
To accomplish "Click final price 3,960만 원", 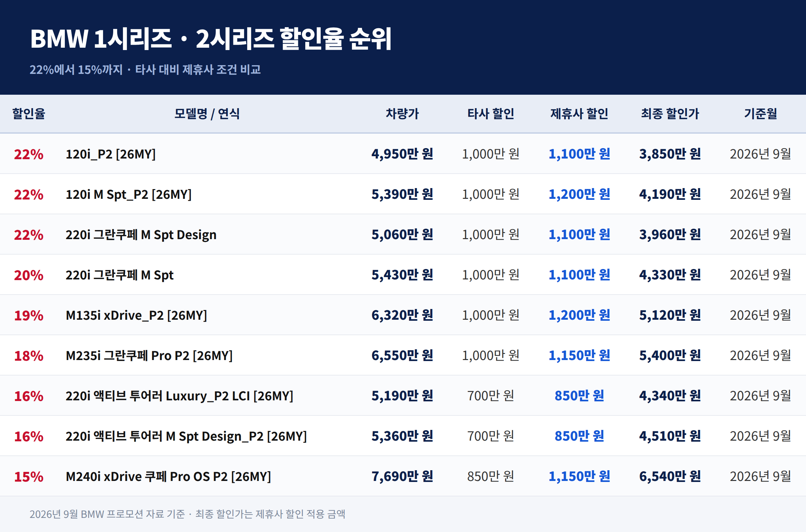I will (x=670, y=235).
